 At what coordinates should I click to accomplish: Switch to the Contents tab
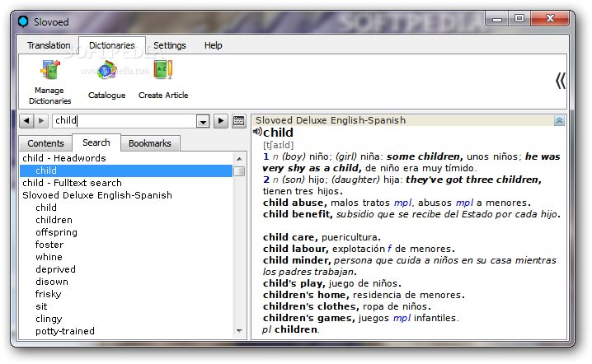(x=45, y=143)
